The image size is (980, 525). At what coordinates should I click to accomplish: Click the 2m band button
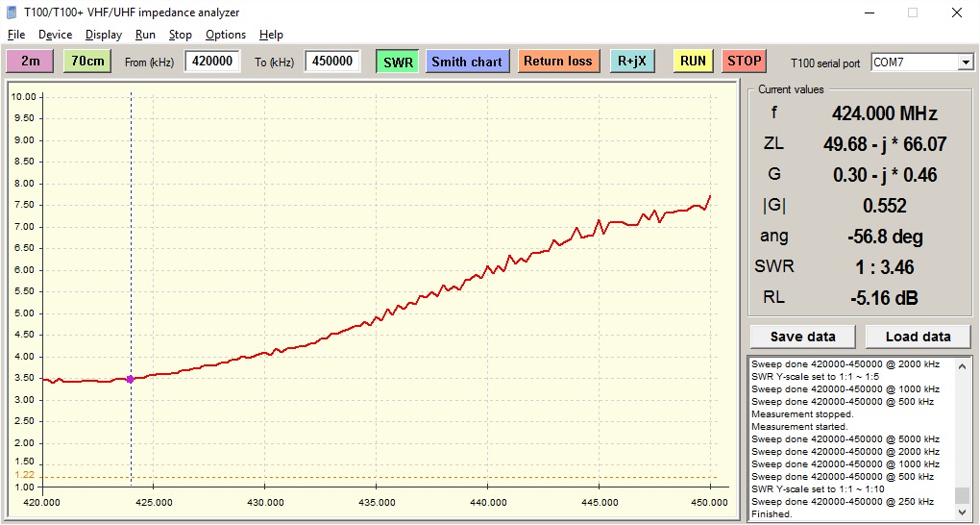click(31, 61)
